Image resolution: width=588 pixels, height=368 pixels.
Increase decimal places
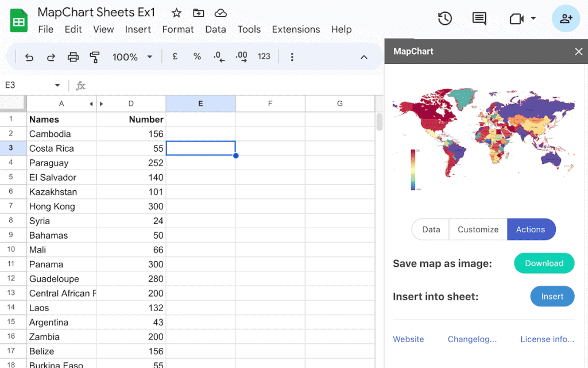point(241,57)
